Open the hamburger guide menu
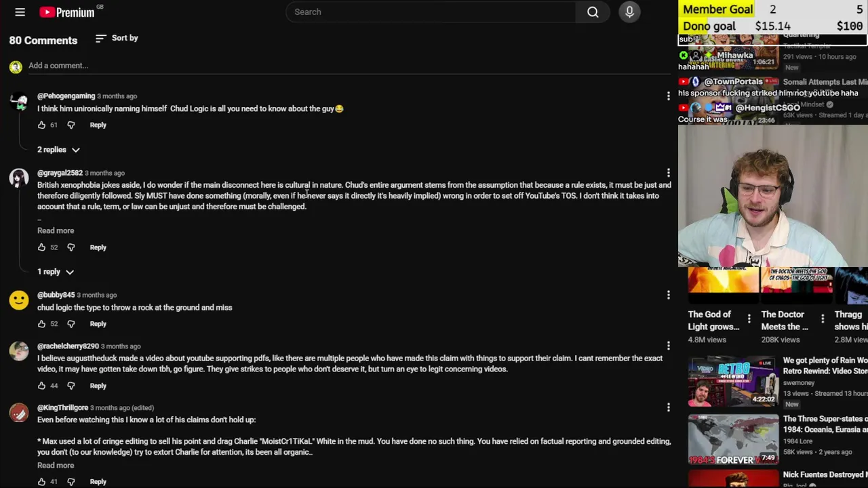This screenshot has height=488, width=868. pyautogui.click(x=20, y=12)
